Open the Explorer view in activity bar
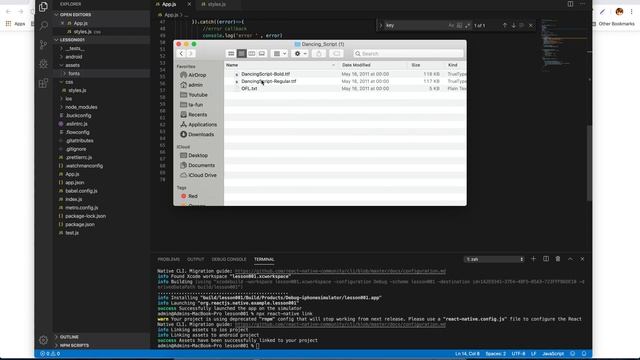Viewport: 640px width, 360px height. pyautogui.click(x=43, y=7)
